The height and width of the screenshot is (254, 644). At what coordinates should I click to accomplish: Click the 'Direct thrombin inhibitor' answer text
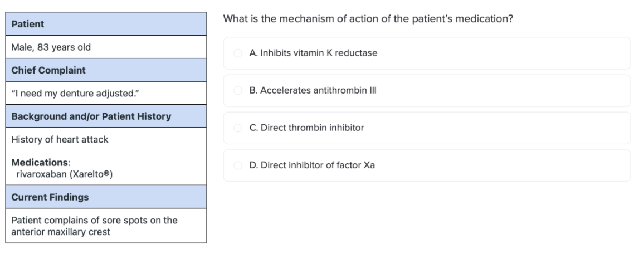[x=306, y=128]
